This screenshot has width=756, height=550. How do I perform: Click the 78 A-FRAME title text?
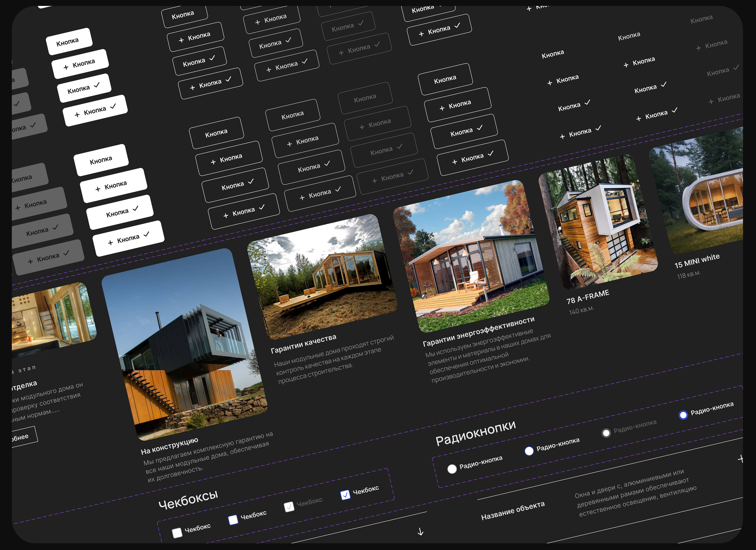click(588, 296)
